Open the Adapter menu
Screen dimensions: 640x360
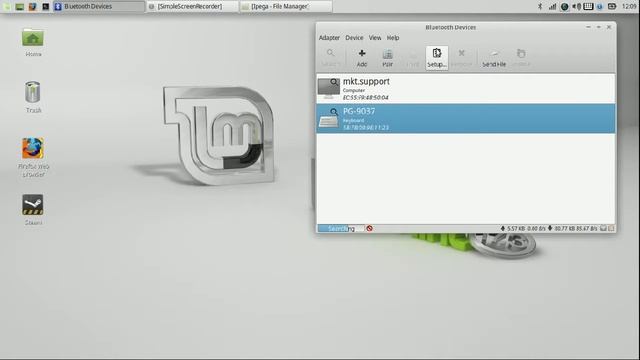point(329,38)
